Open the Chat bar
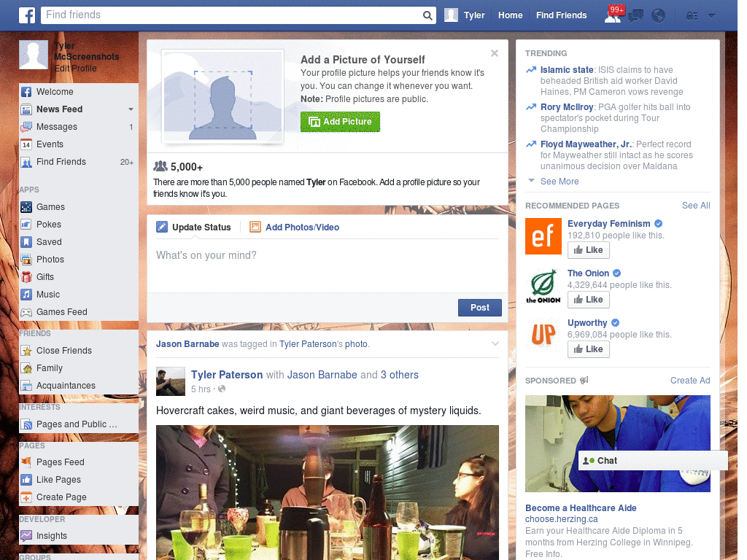747x560 pixels. click(x=653, y=461)
